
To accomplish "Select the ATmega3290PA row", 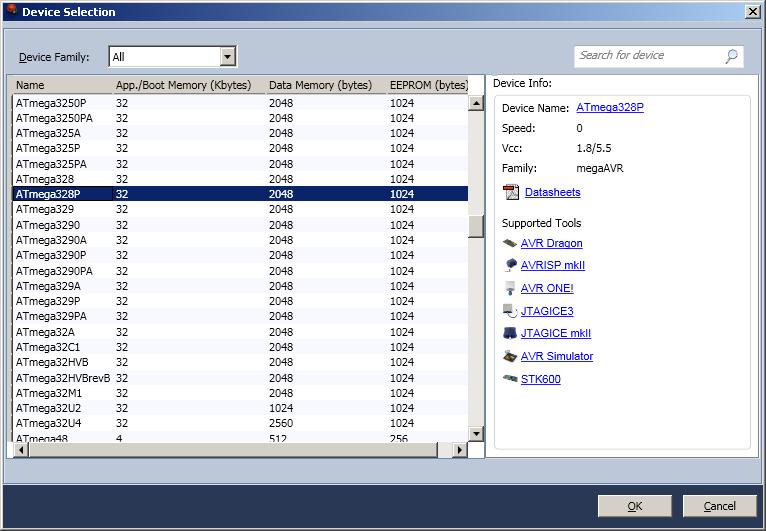I will coord(240,271).
